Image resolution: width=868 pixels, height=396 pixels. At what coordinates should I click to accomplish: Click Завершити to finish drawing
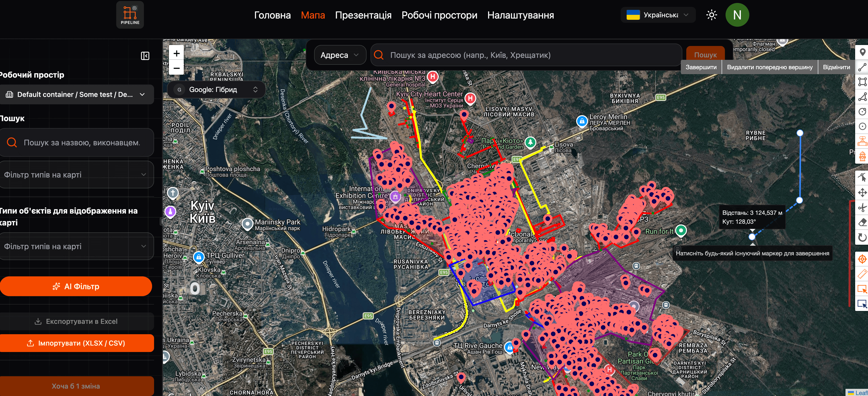click(x=701, y=67)
